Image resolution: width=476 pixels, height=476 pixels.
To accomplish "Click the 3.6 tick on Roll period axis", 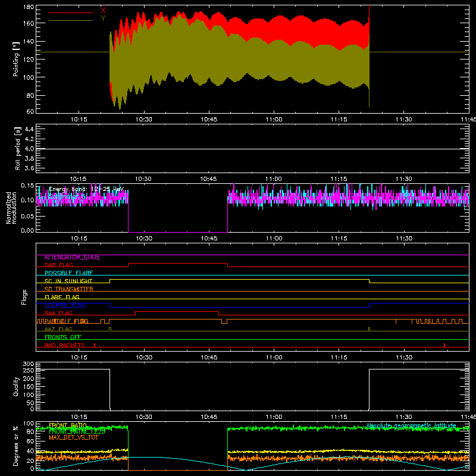I will (x=29, y=168).
